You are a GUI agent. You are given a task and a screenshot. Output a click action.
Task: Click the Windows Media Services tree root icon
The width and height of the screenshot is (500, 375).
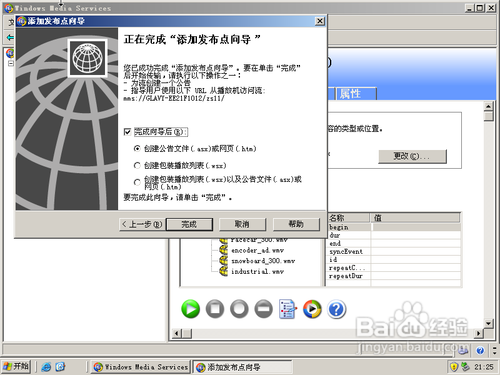tap(10, 53)
